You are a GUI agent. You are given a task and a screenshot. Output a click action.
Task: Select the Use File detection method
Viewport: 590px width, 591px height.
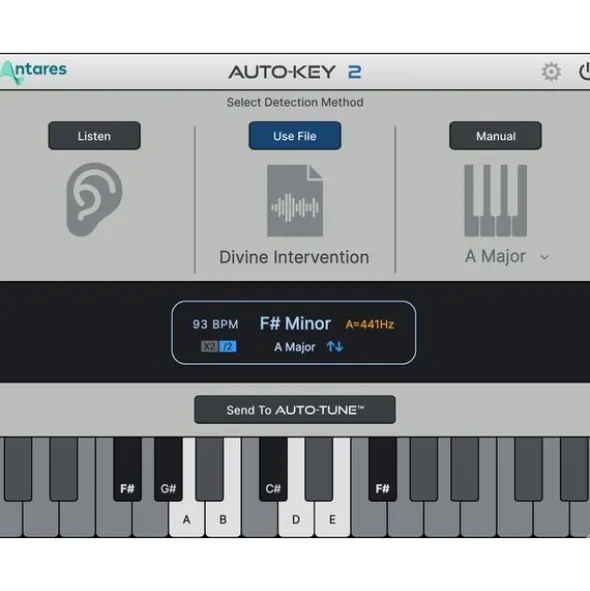[x=295, y=136]
